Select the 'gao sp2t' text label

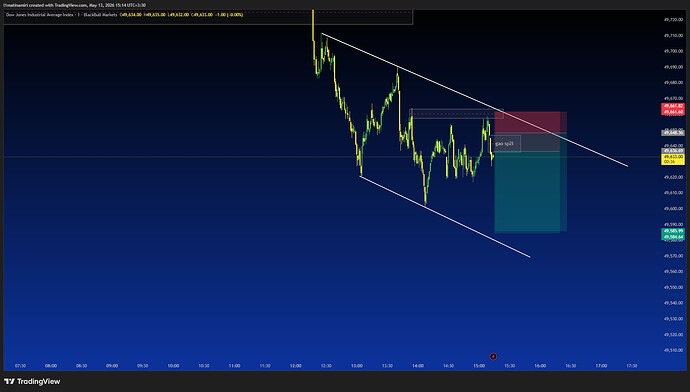(504, 144)
